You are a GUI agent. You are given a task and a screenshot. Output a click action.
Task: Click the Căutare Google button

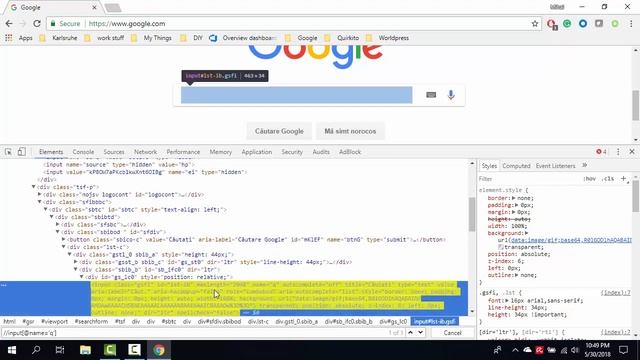(x=279, y=131)
